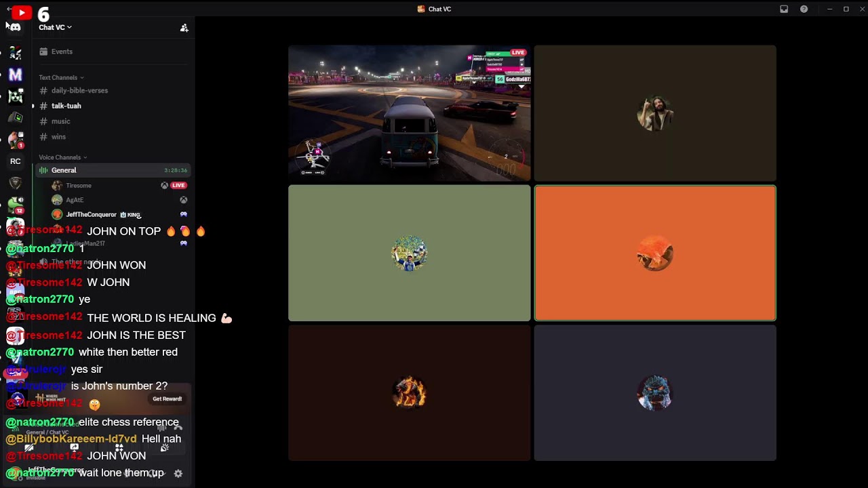Start an activity in voice channel
The width and height of the screenshot is (868, 488).
tap(119, 448)
